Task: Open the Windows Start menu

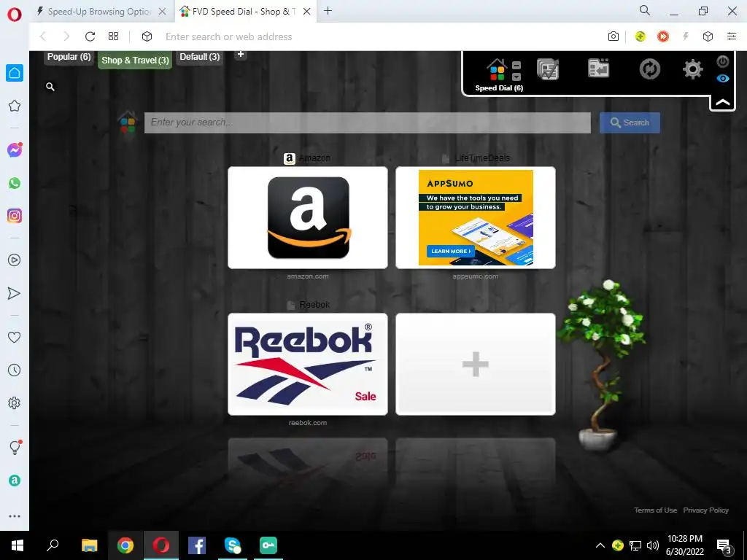Action: (x=18, y=545)
